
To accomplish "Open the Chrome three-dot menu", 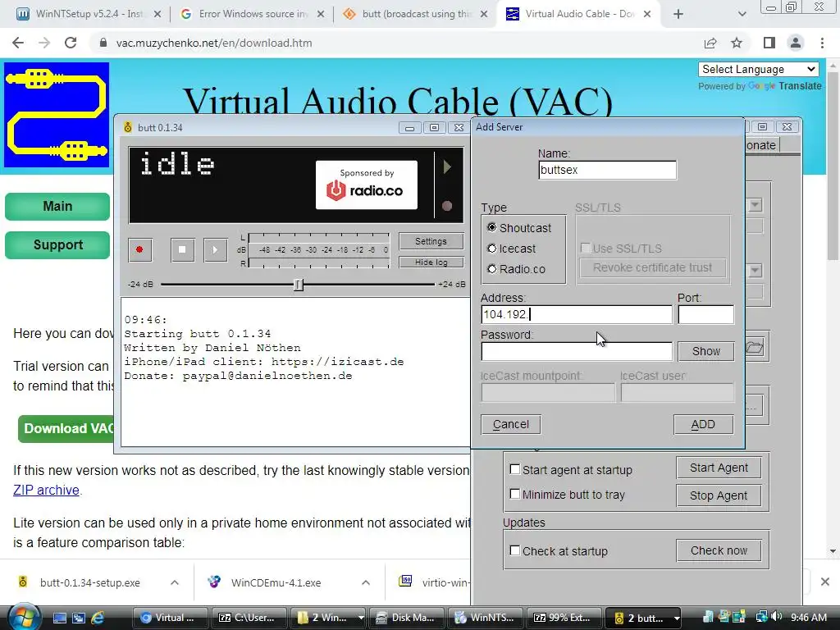I will [x=822, y=43].
